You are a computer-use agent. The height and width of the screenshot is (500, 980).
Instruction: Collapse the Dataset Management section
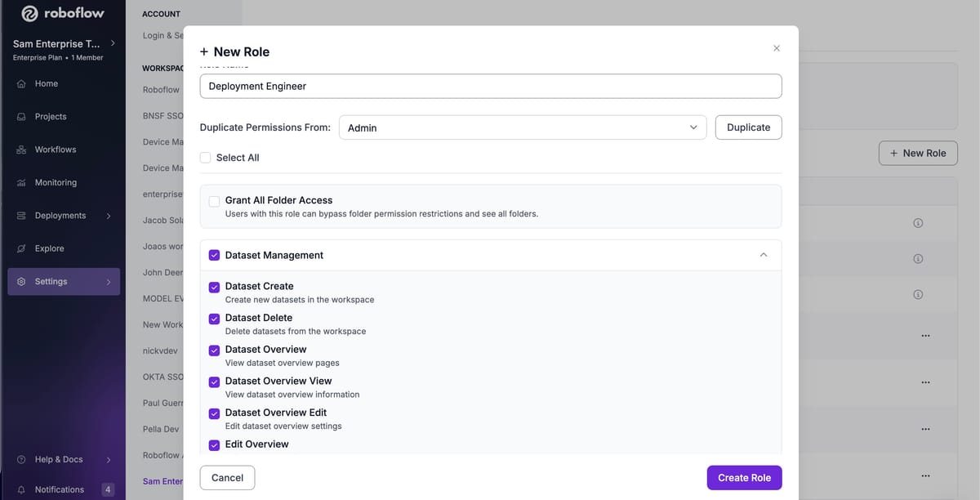(x=764, y=255)
